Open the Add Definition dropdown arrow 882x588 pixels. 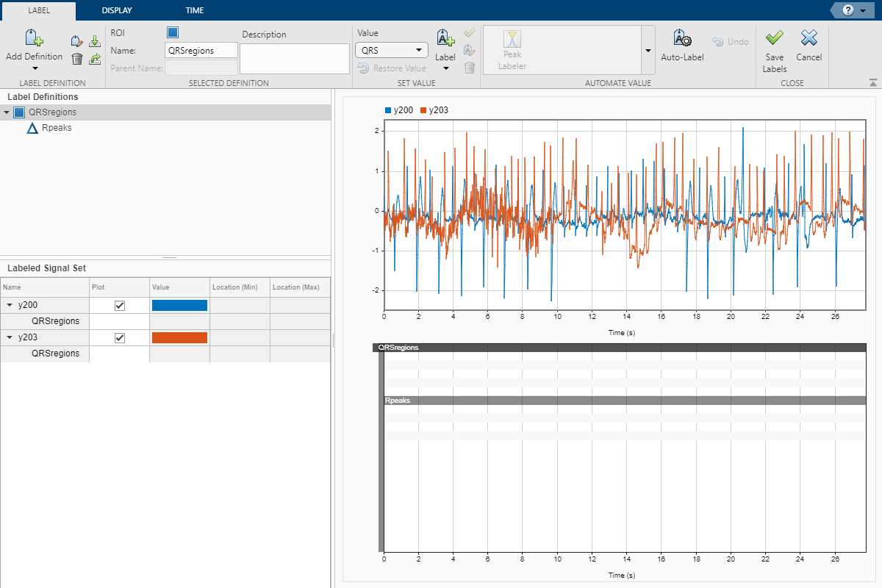[35, 68]
